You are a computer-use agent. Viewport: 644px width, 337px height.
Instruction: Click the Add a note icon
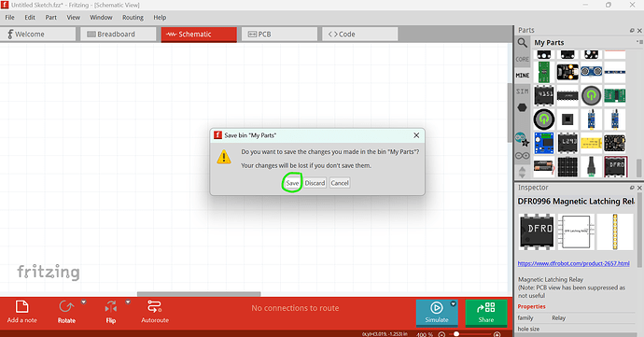point(21,307)
